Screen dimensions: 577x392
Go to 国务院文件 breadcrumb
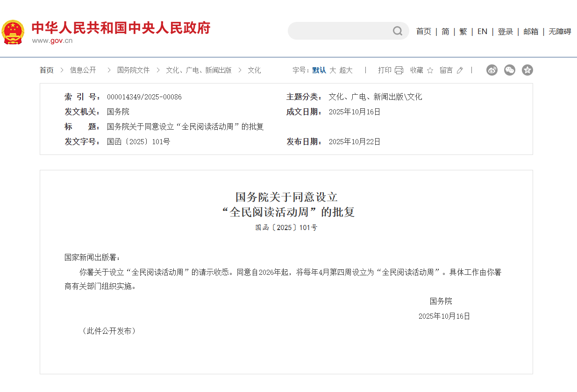pos(133,70)
